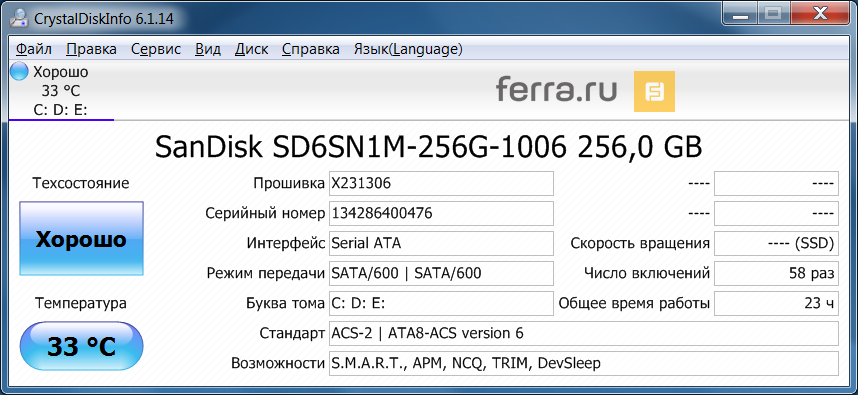This screenshot has width=858, height=395.
Task: Open the Правка menu
Action: tap(91, 49)
